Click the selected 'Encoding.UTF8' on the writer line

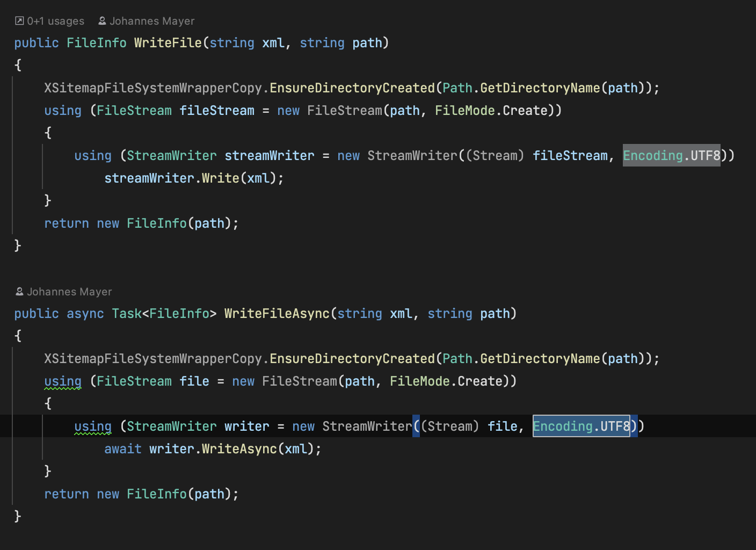(x=581, y=426)
